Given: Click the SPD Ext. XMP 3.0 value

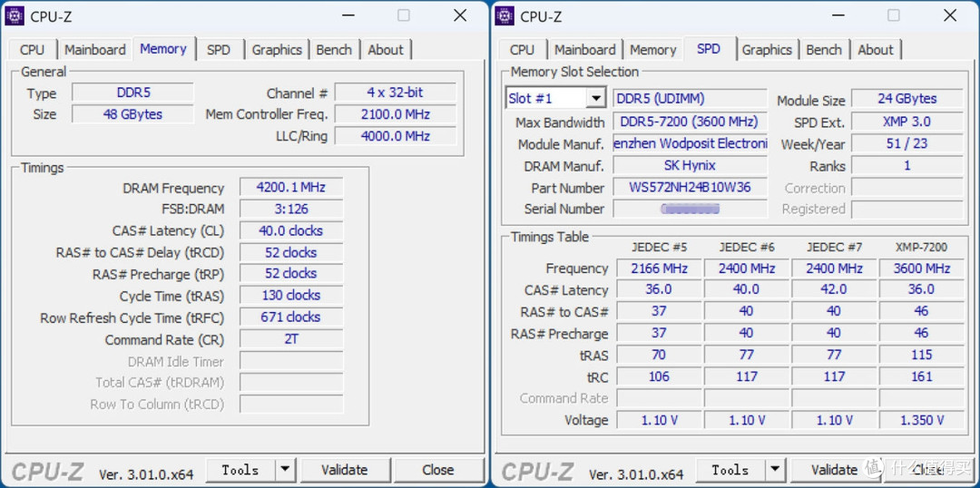Looking at the screenshot, I should click(907, 122).
